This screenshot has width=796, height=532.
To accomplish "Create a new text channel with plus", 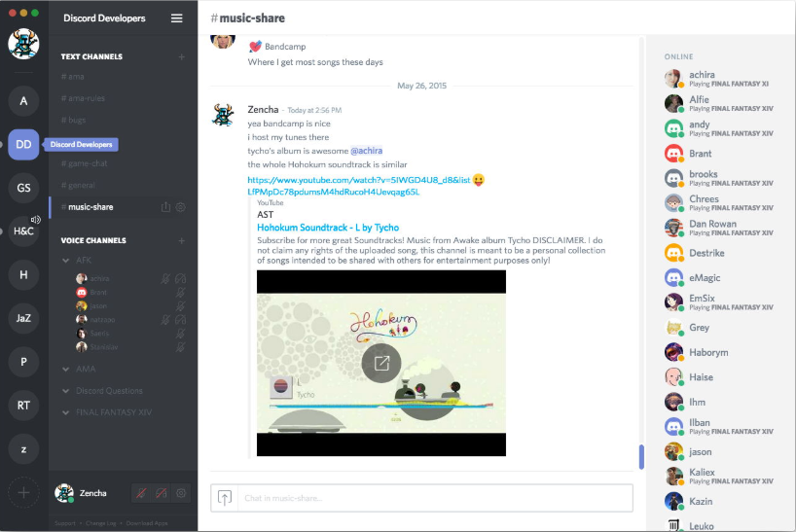I will point(181,56).
